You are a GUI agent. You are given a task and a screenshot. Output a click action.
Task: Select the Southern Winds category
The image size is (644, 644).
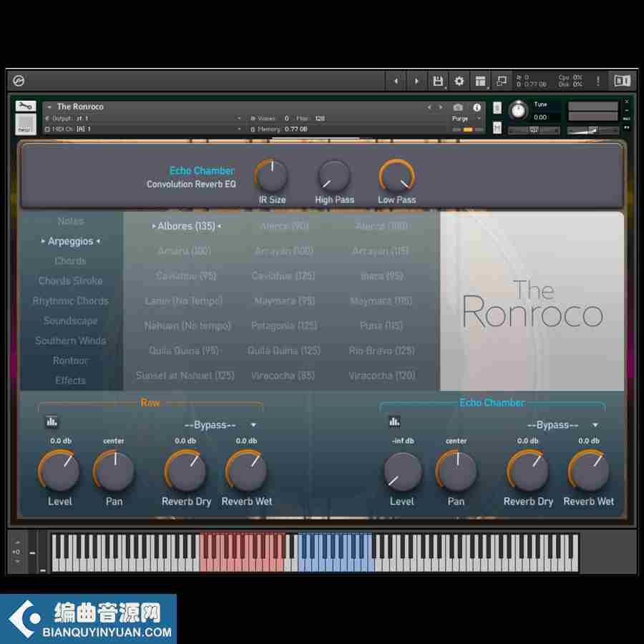tap(71, 341)
